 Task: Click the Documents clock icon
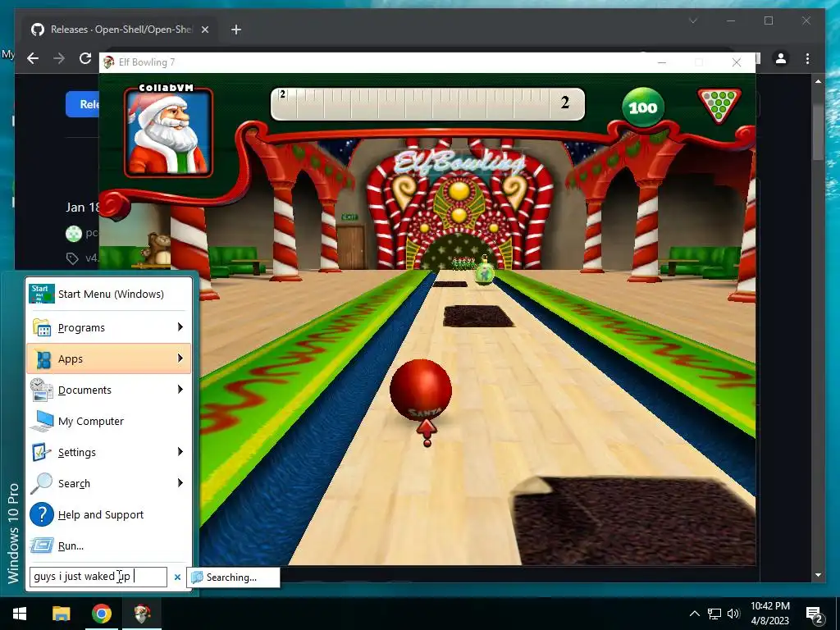coord(41,390)
